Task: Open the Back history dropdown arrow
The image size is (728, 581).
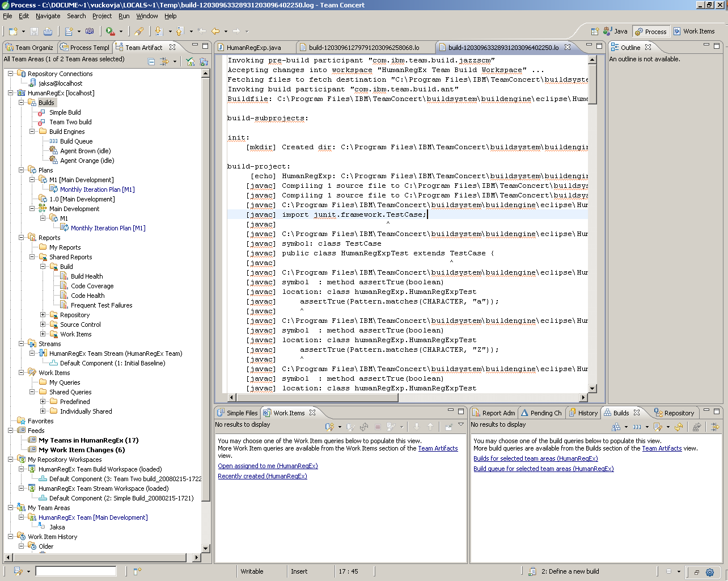Action: 226,31
